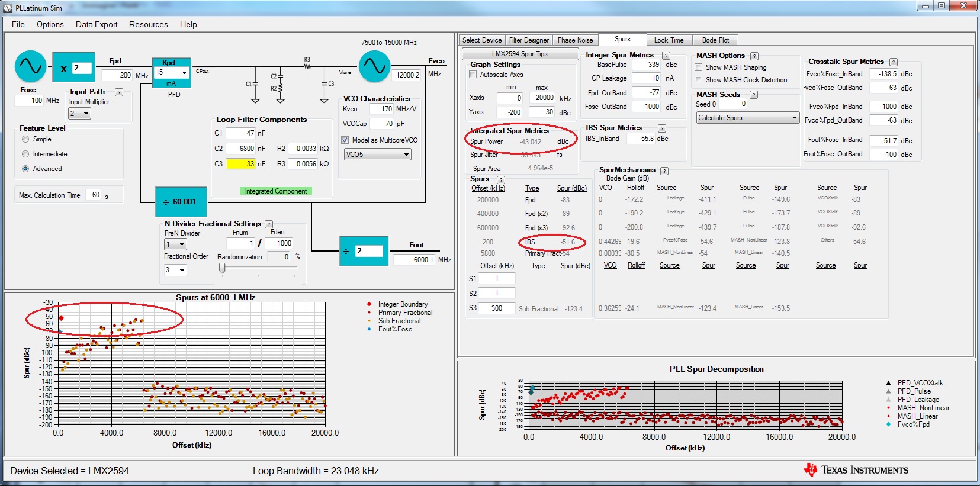Click the CP Leakage value field
Screen dimensions: 980x486
(x=647, y=78)
